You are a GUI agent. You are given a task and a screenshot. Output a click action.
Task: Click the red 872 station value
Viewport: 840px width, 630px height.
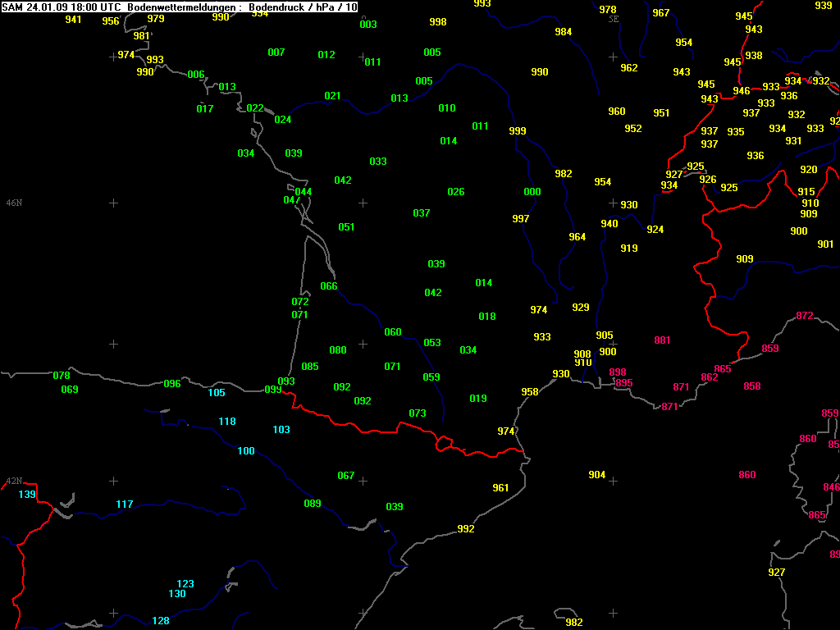pyautogui.click(x=805, y=316)
